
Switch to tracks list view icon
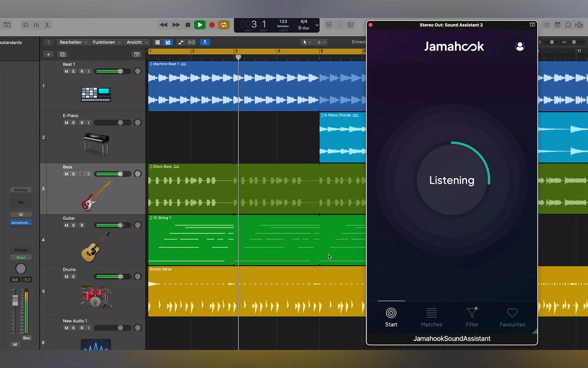click(168, 42)
